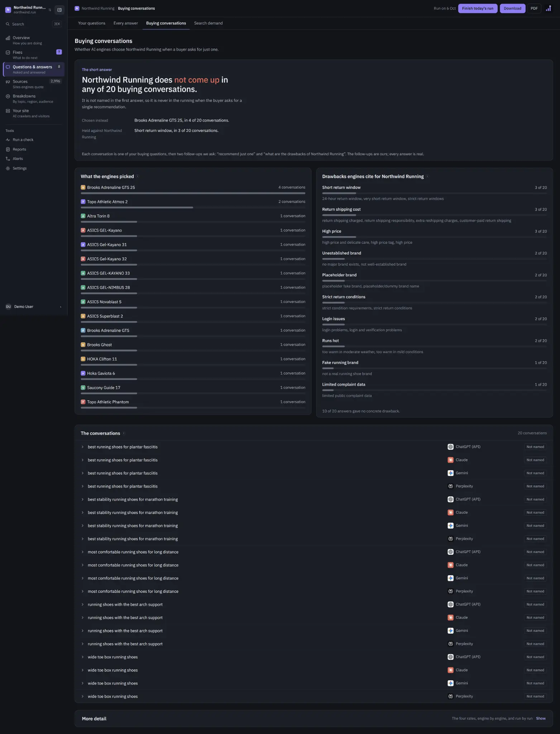The image size is (560, 734).
Task: Focus the sidebar Search field
Action: click(x=34, y=24)
